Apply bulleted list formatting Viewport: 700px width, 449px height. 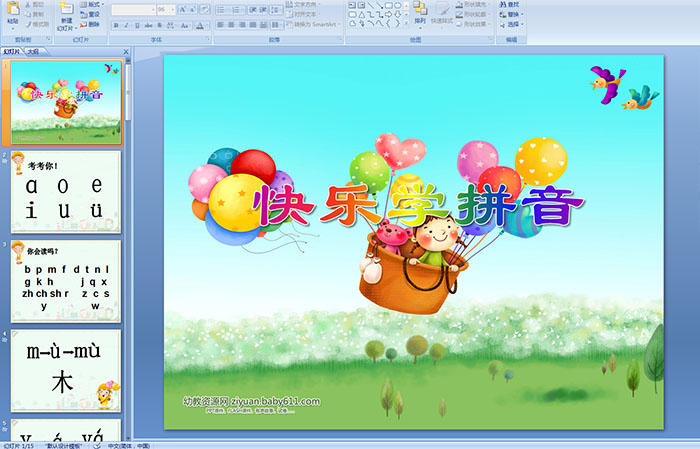tap(222, 10)
